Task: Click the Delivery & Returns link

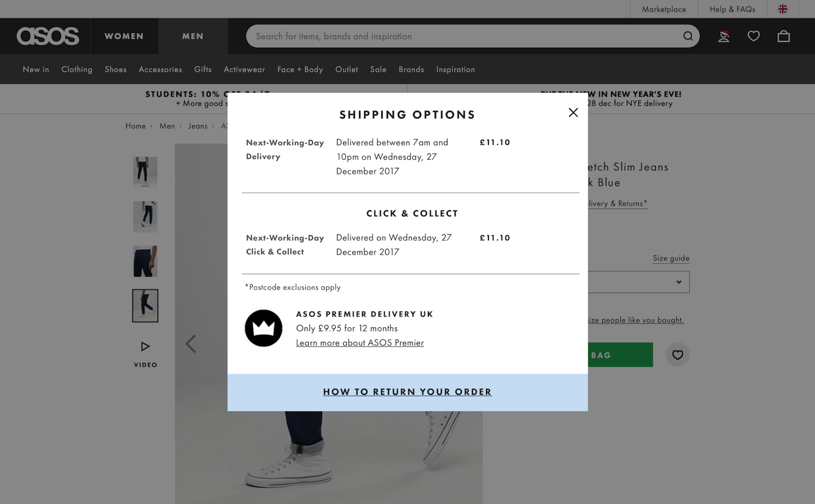Action: coord(618,203)
